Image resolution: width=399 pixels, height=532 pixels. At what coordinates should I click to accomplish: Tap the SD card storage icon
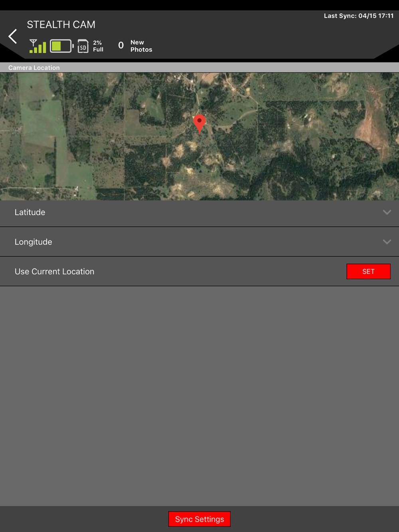[83, 46]
